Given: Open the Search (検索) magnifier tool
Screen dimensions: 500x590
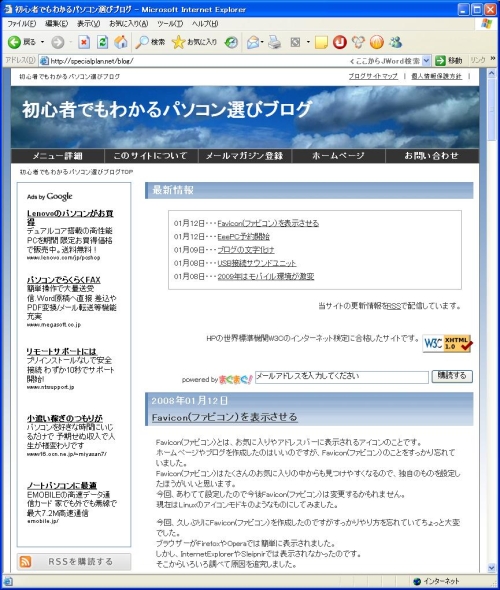Looking at the screenshot, I should click(x=150, y=42).
